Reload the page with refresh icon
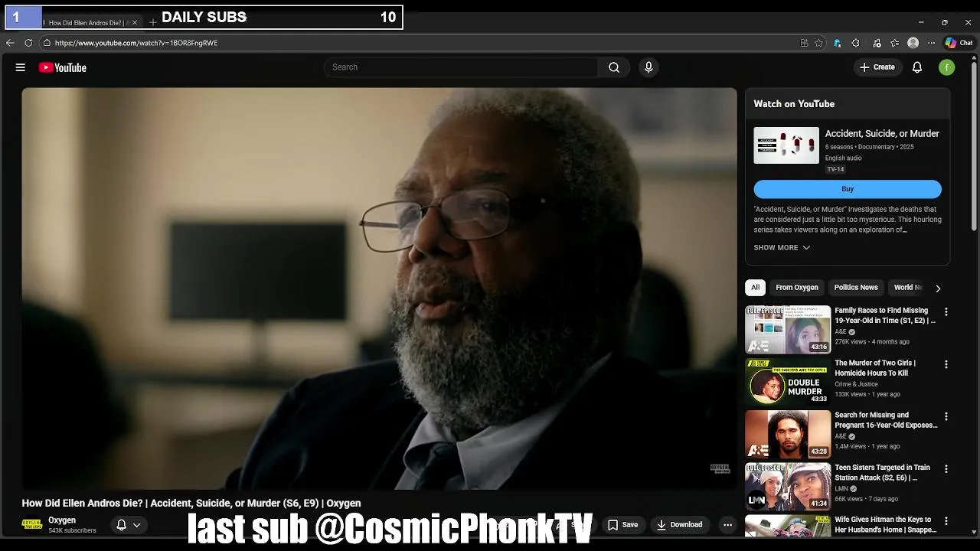The width and height of the screenshot is (980, 551). coord(28,43)
